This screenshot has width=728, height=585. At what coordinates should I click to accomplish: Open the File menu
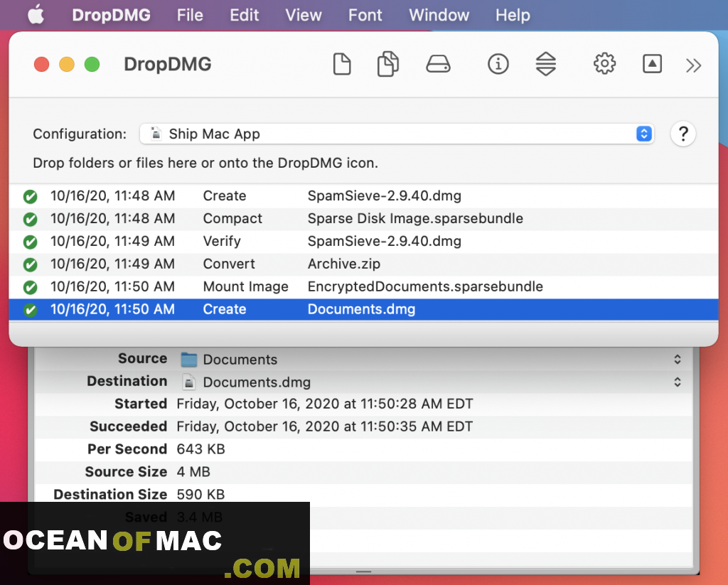coord(190,16)
